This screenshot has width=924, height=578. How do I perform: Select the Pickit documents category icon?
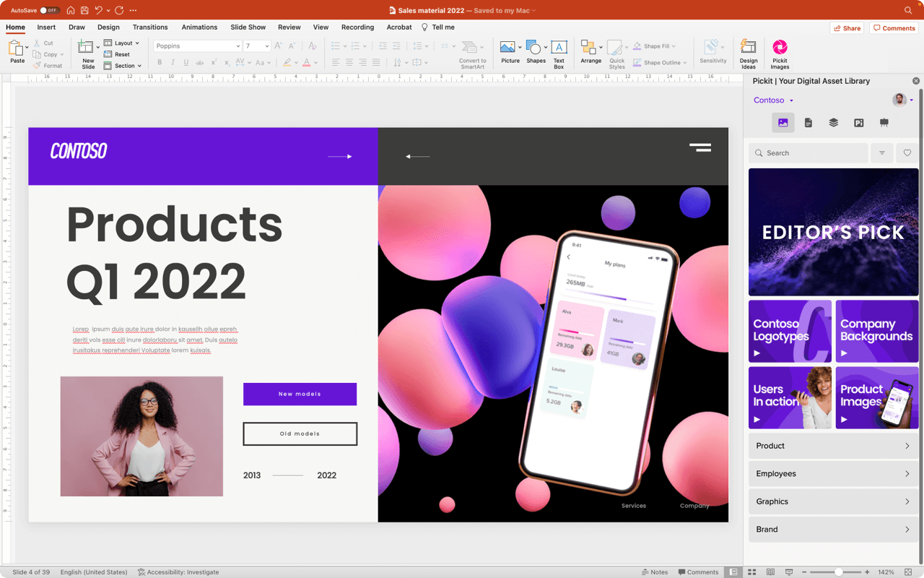point(808,123)
